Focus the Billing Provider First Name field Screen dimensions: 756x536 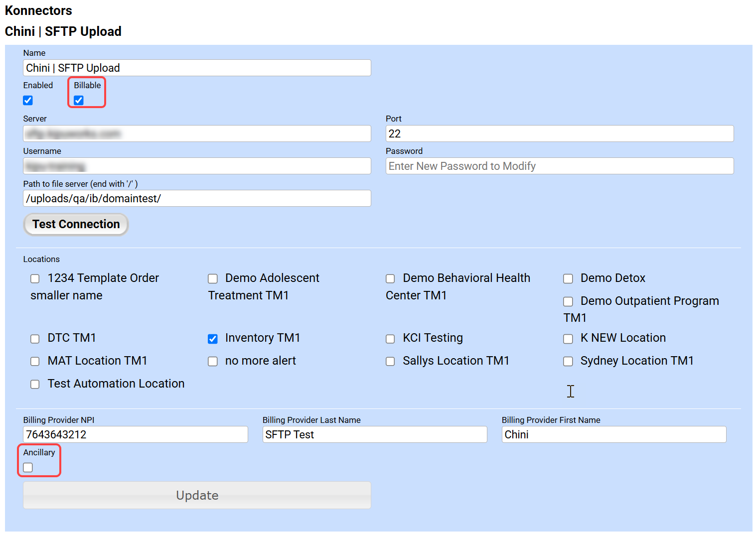(613, 434)
